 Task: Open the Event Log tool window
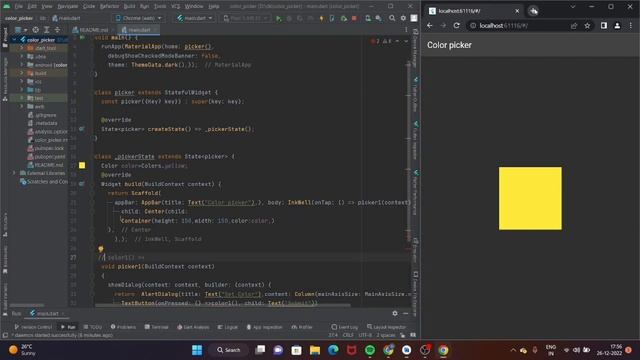click(345, 327)
